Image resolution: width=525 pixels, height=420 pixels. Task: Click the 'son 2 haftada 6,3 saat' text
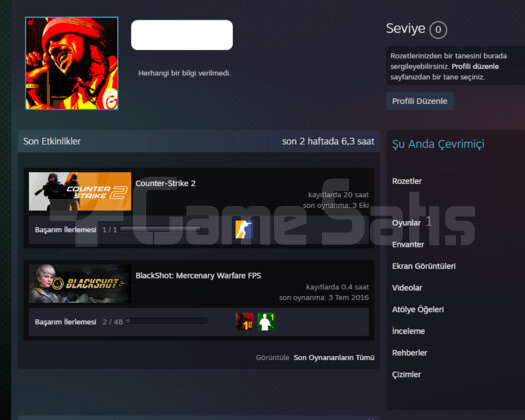328,141
